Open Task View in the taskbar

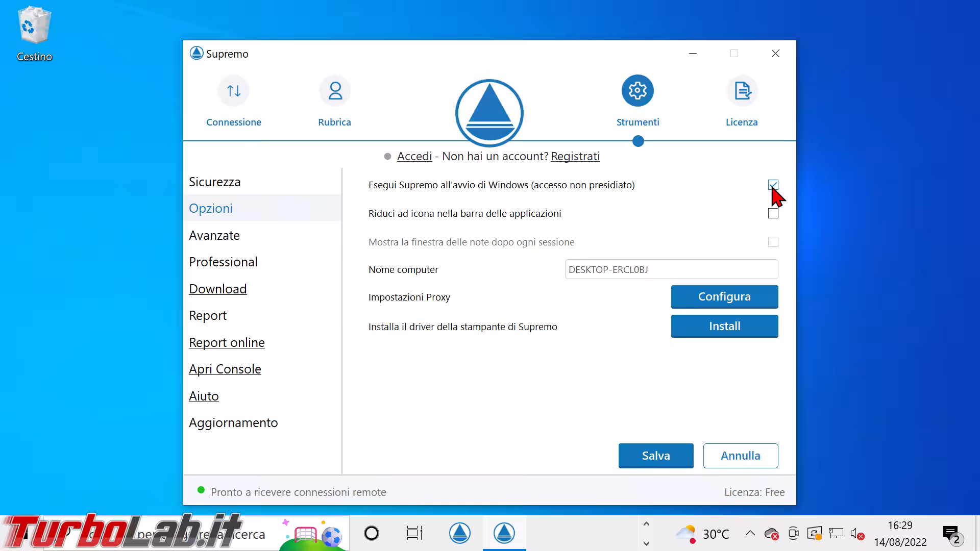(414, 534)
